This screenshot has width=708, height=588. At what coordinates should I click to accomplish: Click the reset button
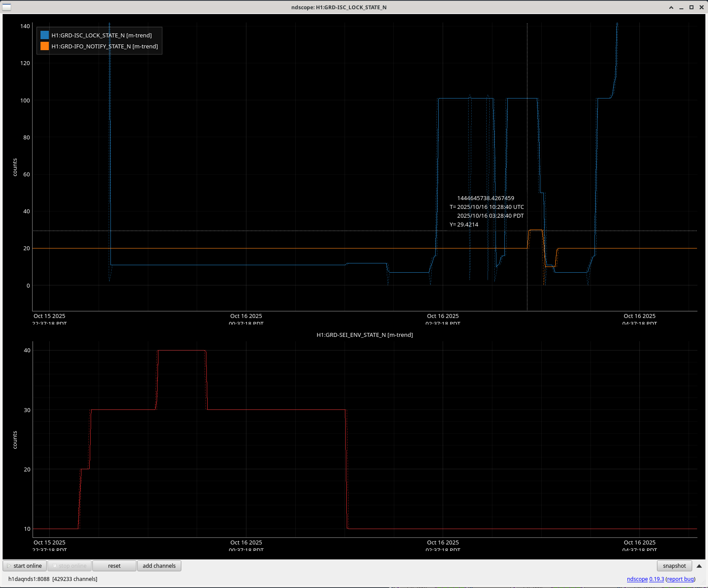coord(114,566)
